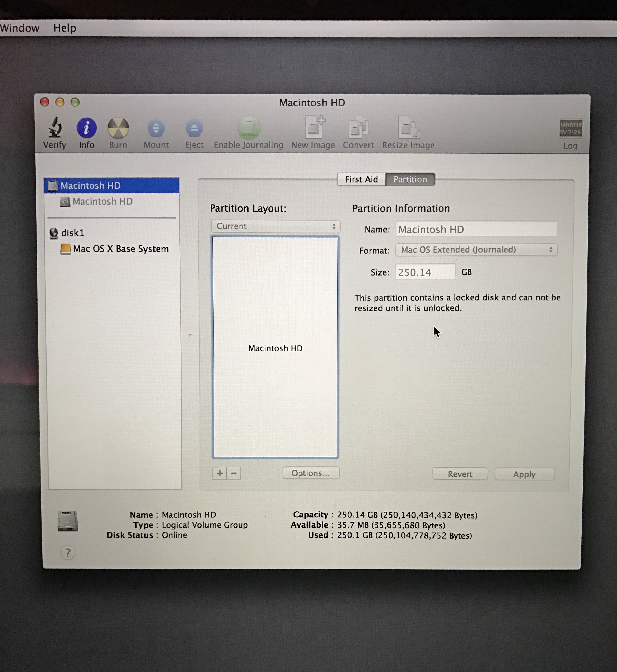Open the Help menu
Viewport: 617px width, 672px height.
[65, 28]
